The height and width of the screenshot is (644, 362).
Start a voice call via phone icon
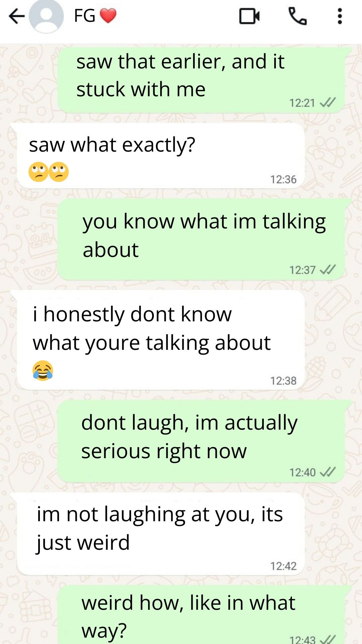pyautogui.click(x=297, y=16)
